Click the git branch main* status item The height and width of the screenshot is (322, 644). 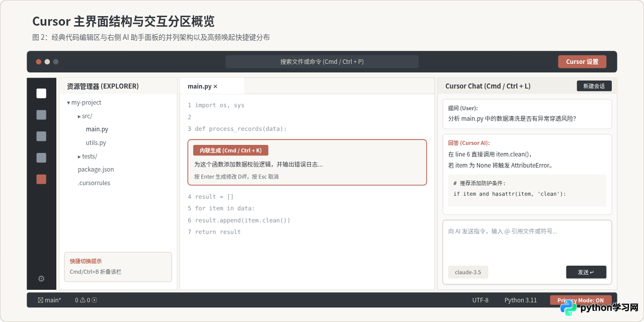49,300
